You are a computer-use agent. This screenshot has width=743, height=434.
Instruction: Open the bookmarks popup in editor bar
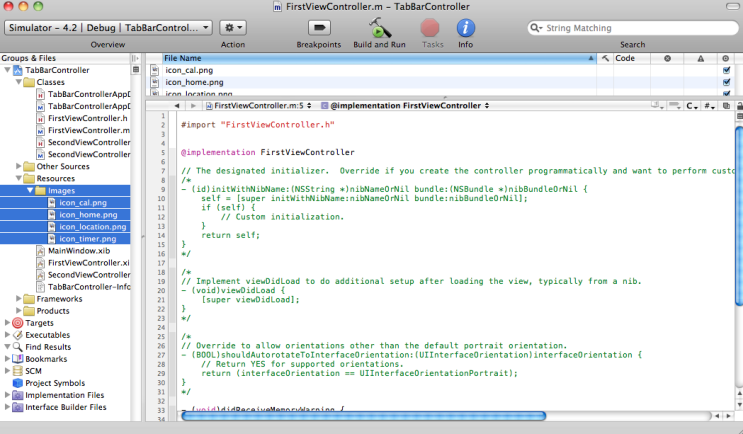point(658,106)
